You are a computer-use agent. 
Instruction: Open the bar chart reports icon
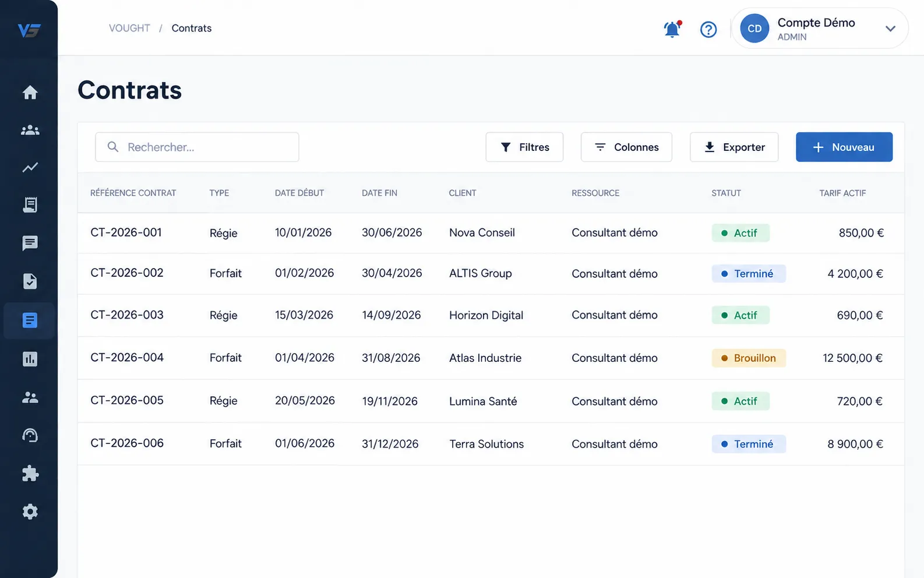[x=30, y=359]
